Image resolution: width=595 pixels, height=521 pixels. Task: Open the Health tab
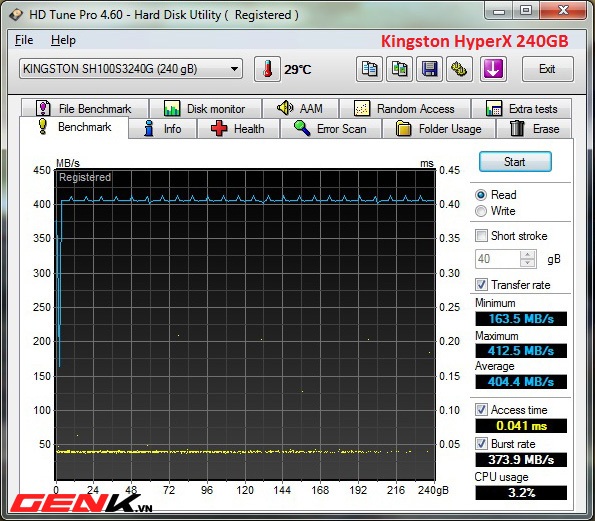238,129
